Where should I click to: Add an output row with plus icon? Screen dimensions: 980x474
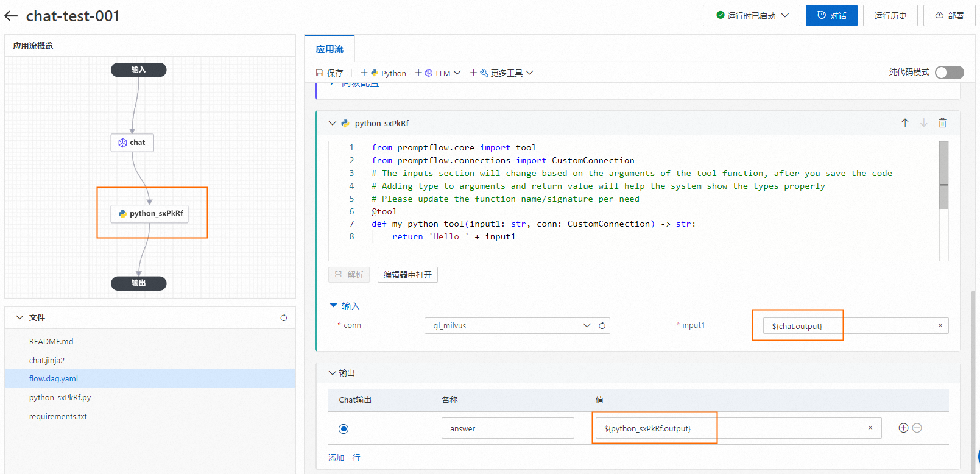pos(903,428)
